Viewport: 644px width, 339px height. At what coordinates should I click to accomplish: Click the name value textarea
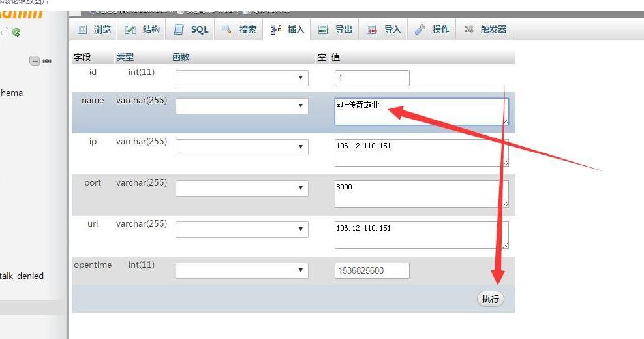tap(421, 112)
